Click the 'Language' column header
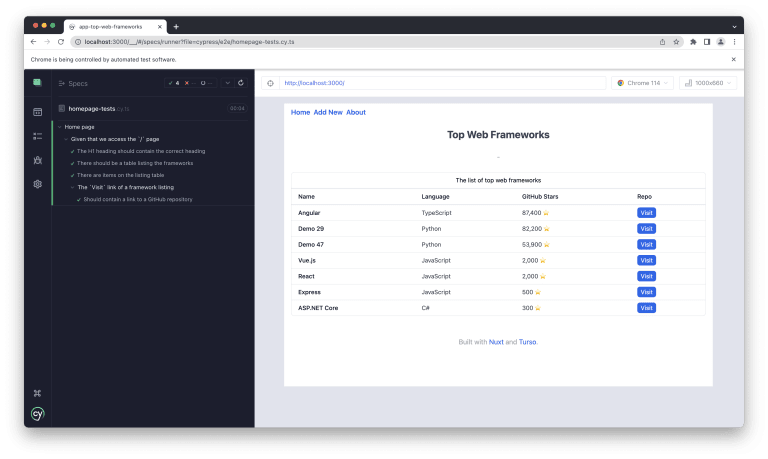 tap(435, 196)
